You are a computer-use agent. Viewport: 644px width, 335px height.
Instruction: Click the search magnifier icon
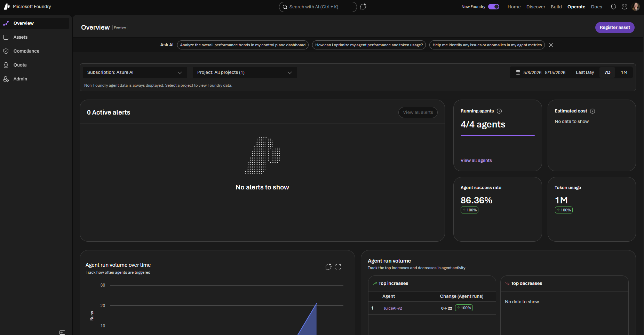pyautogui.click(x=285, y=7)
